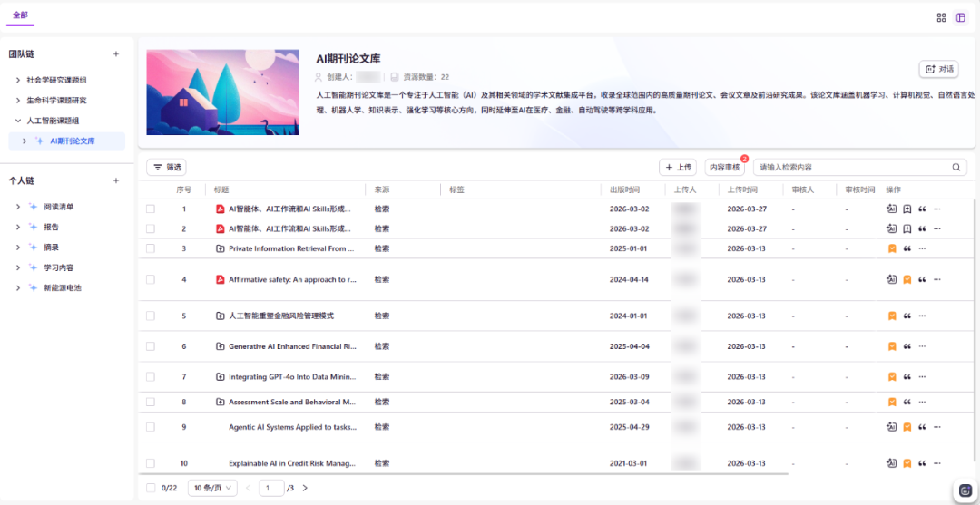
Task: Toggle the select-all checkbox beside 0/22
Action: pyautogui.click(x=151, y=488)
